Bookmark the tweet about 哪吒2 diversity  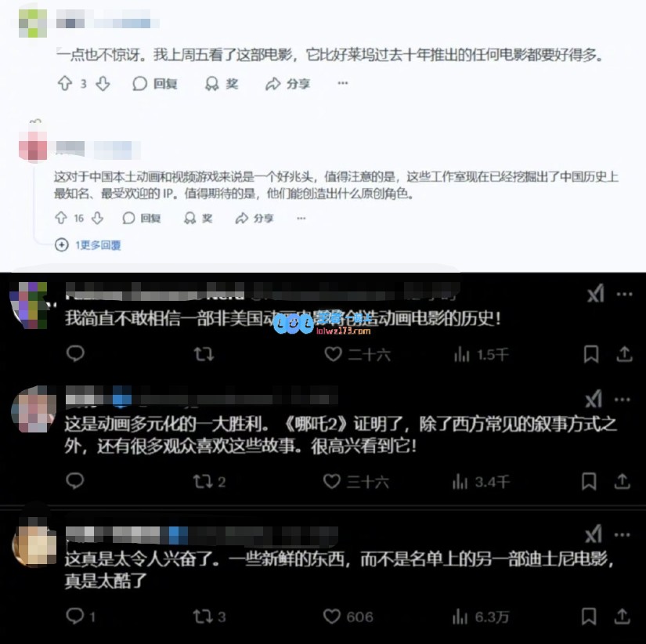[x=589, y=481]
